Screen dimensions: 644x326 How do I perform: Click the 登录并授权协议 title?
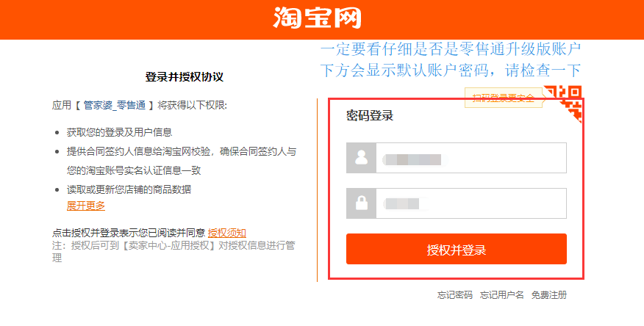184,76
